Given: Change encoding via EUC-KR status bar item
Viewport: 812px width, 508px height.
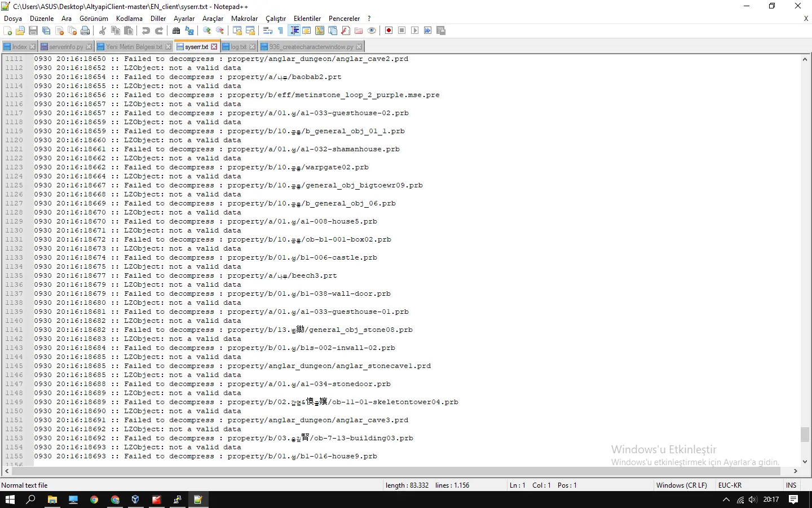Looking at the screenshot, I should [x=730, y=485].
